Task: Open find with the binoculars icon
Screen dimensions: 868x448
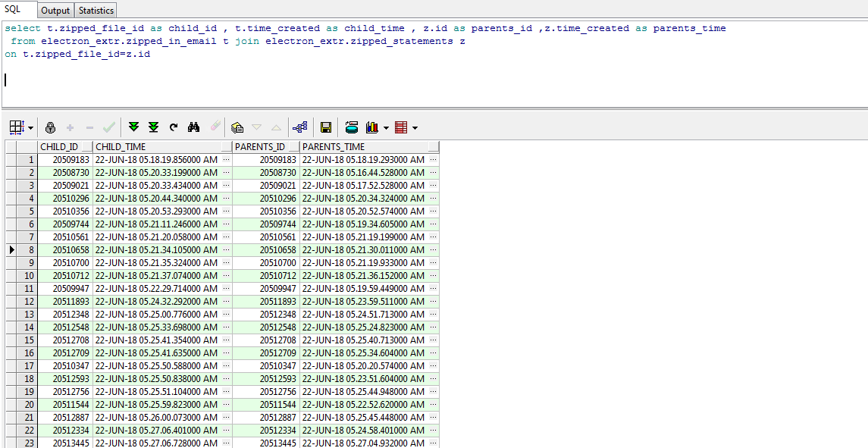Action: (x=194, y=127)
